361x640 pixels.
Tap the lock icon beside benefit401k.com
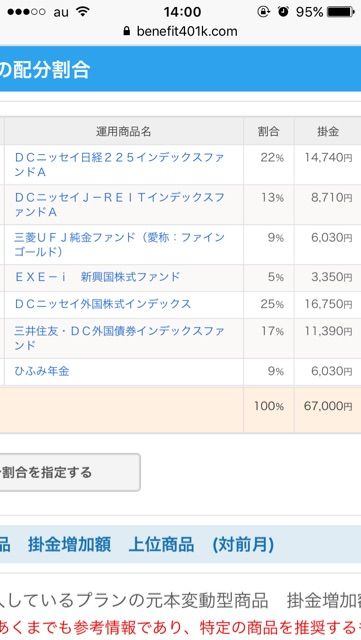(127, 31)
